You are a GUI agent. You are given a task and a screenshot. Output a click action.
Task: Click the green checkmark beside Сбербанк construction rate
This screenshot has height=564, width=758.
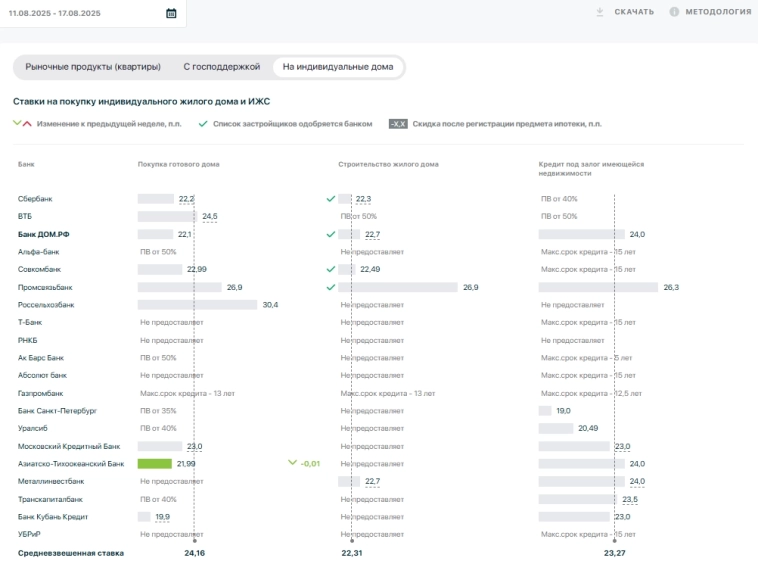[x=331, y=199]
